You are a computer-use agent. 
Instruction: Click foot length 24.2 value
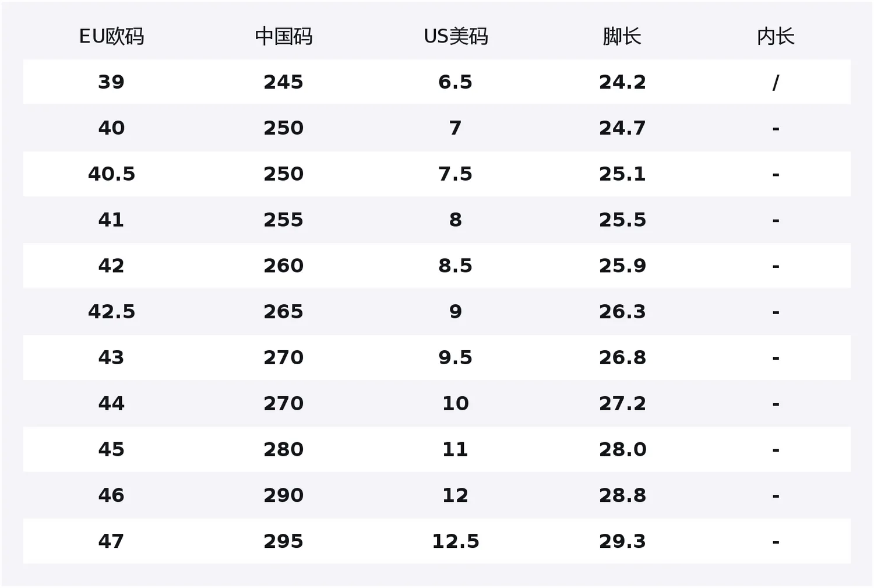(622, 82)
